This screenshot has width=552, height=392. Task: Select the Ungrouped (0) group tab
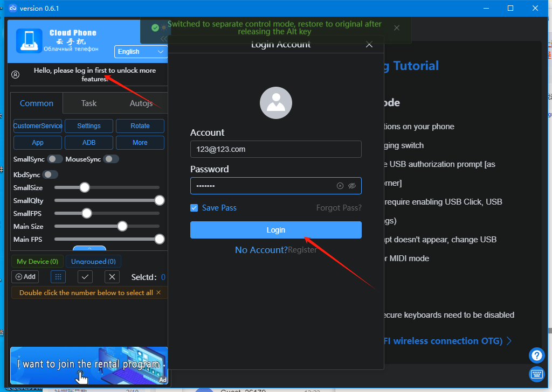(93, 262)
